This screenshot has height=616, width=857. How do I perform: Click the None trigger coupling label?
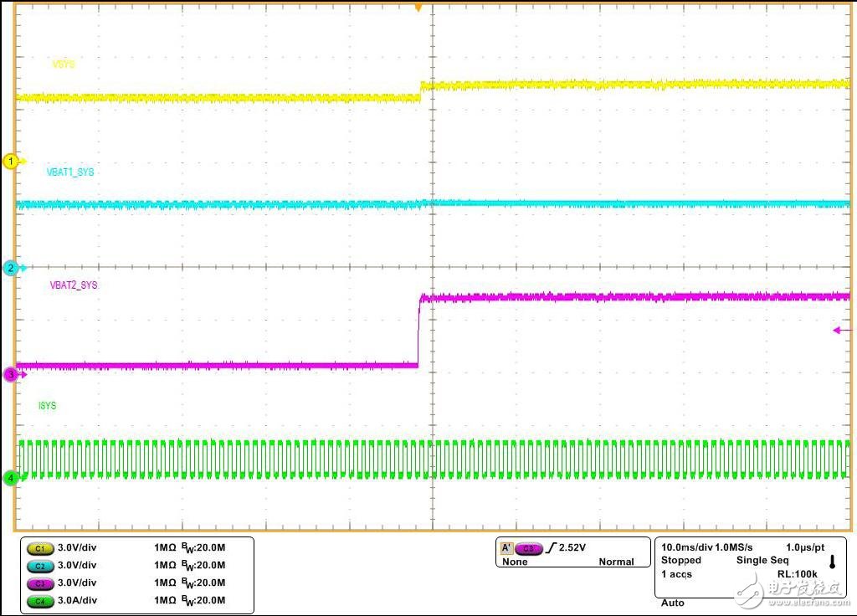[x=515, y=562]
